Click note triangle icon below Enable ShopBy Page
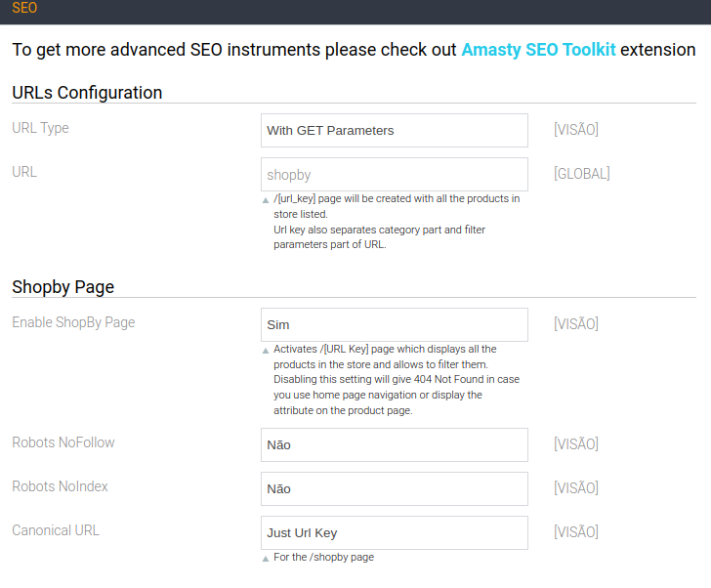Viewport: 711px width, 588px height. [266, 351]
